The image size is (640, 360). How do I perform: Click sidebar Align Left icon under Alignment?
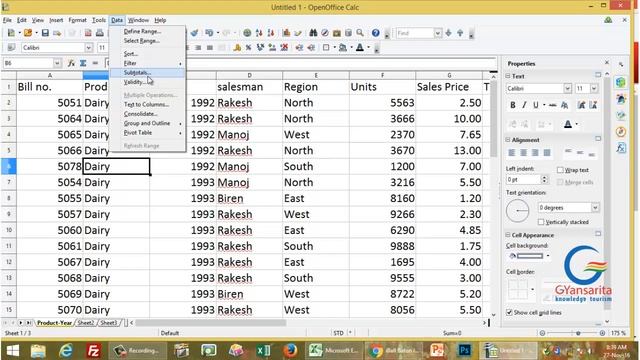[x=511, y=153]
